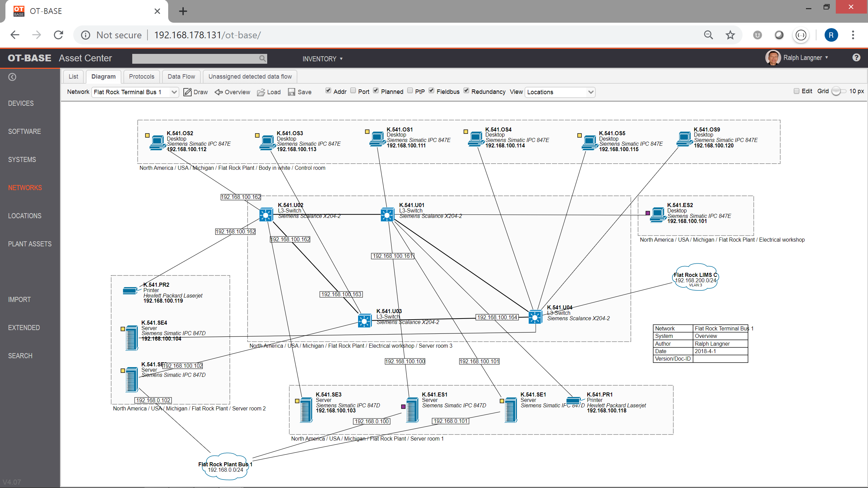This screenshot has height=488, width=868.
Task: Click the 192.168.0.102 address label
Action: click(x=153, y=400)
